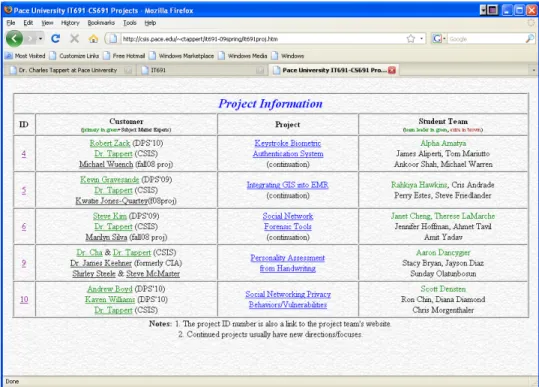Open Social Network project link
This screenshot has width=539, height=387.
[288, 216]
